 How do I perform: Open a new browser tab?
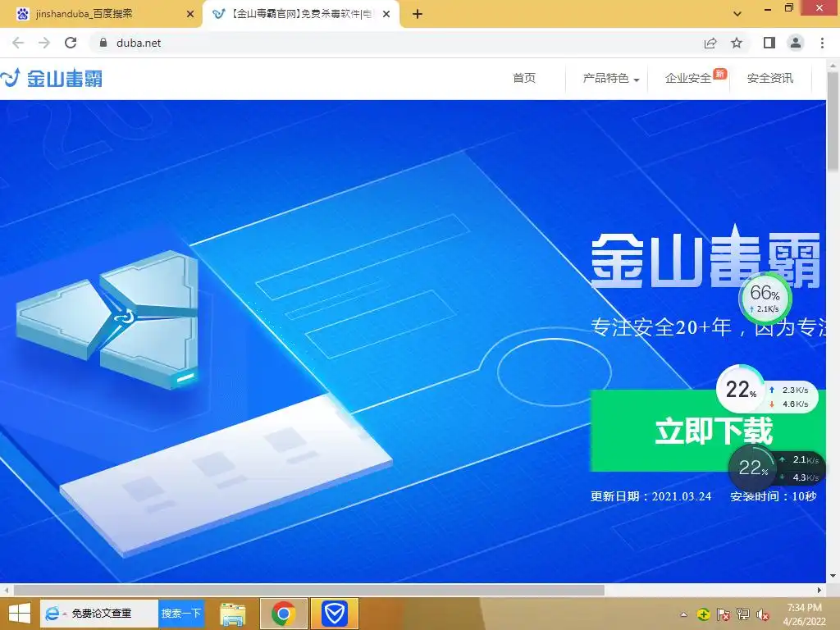(418, 14)
